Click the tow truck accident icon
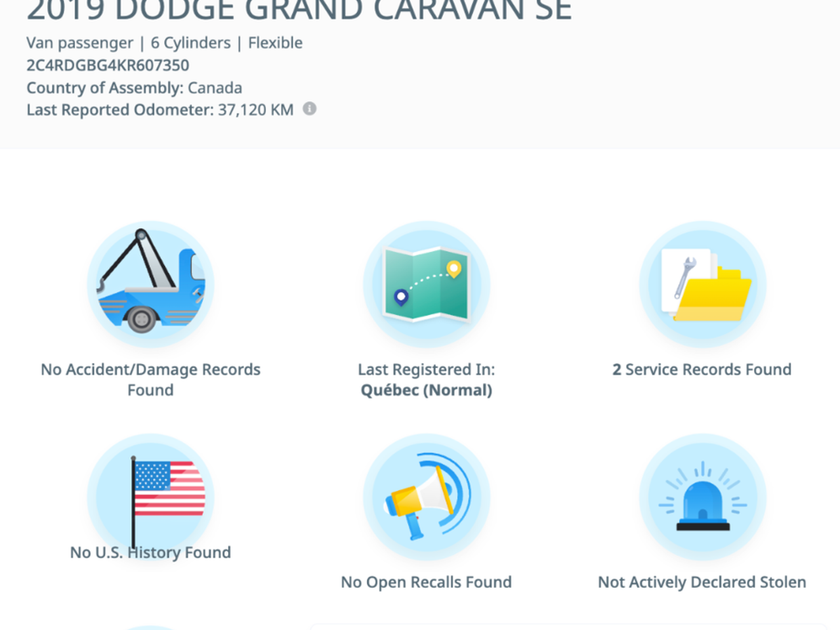 pyautogui.click(x=150, y=284)
